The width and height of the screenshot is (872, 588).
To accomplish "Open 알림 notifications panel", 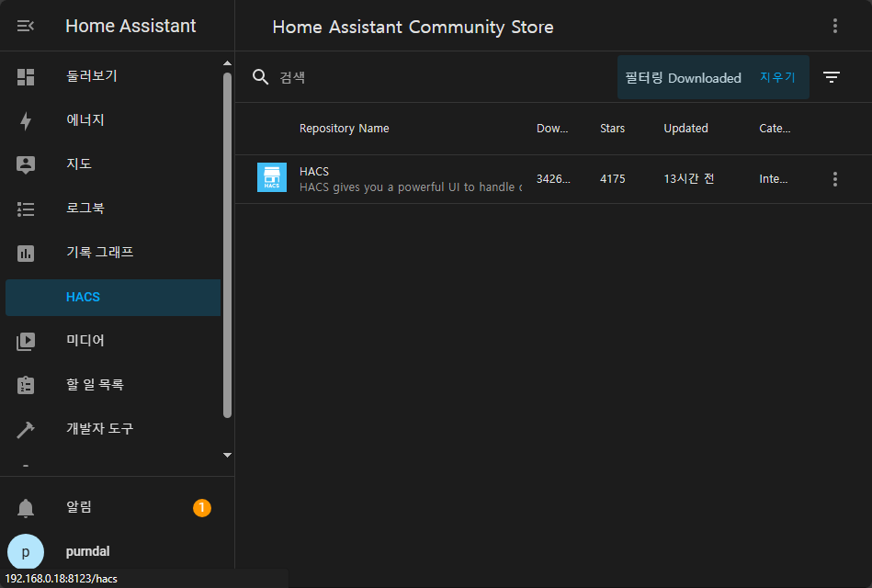I will pos(113,507).
